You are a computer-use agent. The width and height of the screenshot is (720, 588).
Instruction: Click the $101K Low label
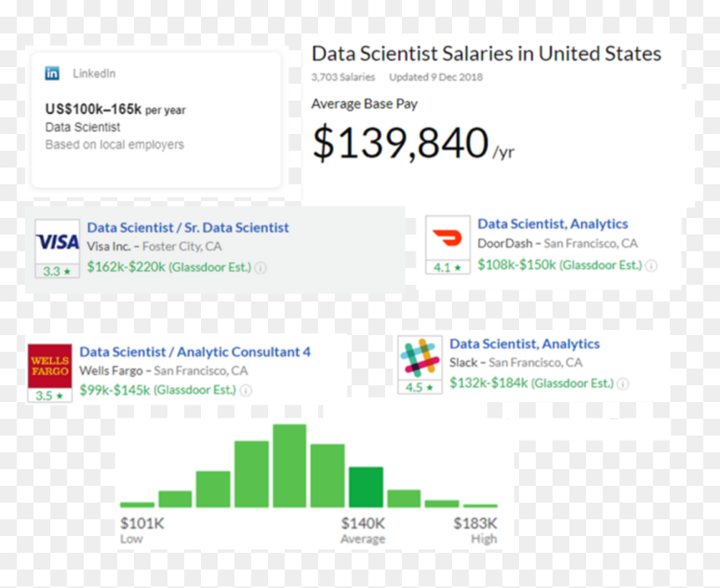141,530
